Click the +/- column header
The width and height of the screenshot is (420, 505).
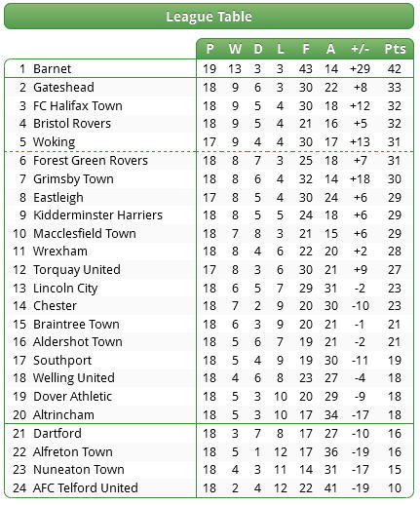pyautogui.click(x=360, y=49)
